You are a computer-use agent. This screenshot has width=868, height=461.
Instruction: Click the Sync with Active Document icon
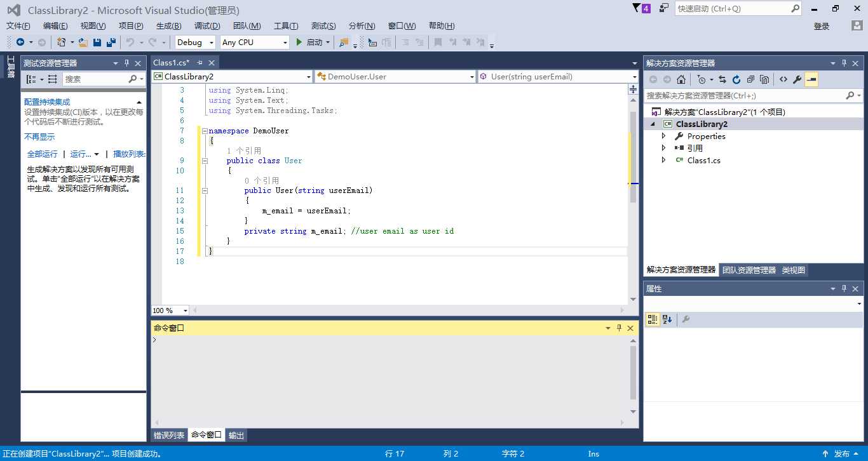722,79
